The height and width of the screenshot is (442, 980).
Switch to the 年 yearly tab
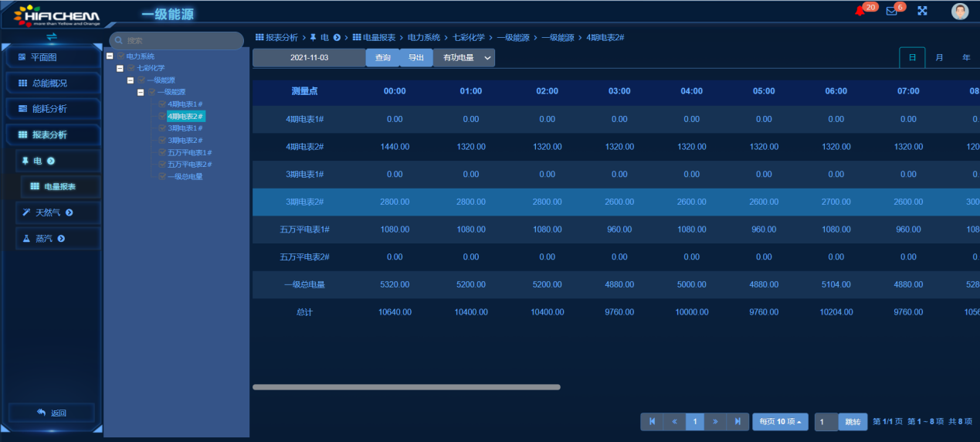966,57
